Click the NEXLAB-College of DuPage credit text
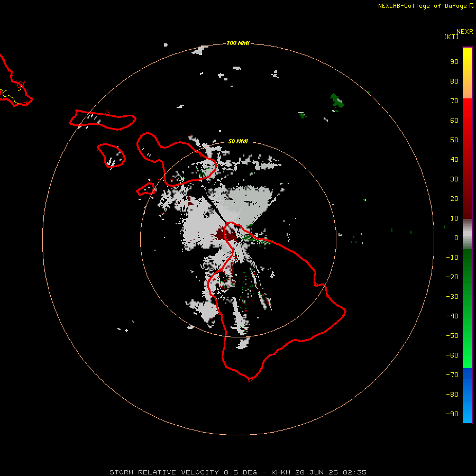This screenshot has height=476, width=476. (x=422, y=6)
